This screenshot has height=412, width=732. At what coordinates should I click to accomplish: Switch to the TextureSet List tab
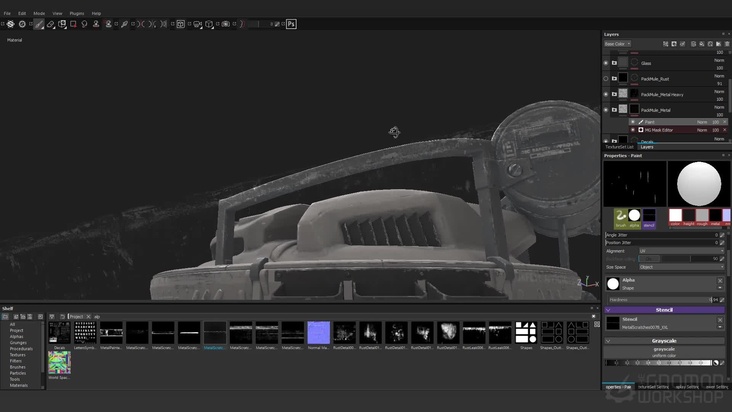click(x=619, y=147)
